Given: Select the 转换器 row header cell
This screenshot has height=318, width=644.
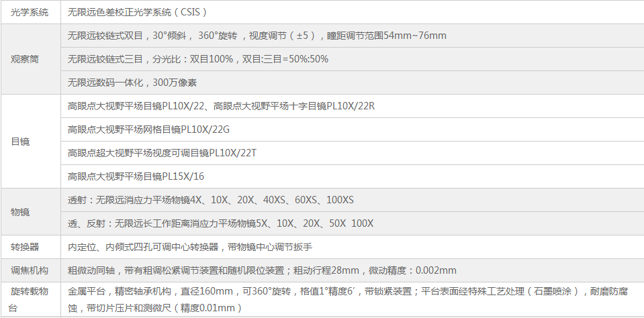Looking at the screenshot, I should coord(30,247).
